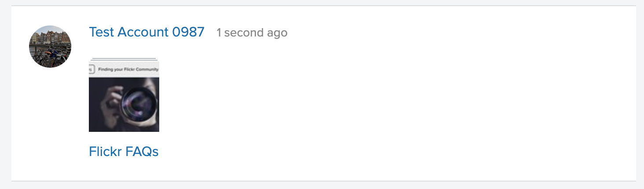
Task: Open the Flickr FAQs link
Action: click(124, 152)
